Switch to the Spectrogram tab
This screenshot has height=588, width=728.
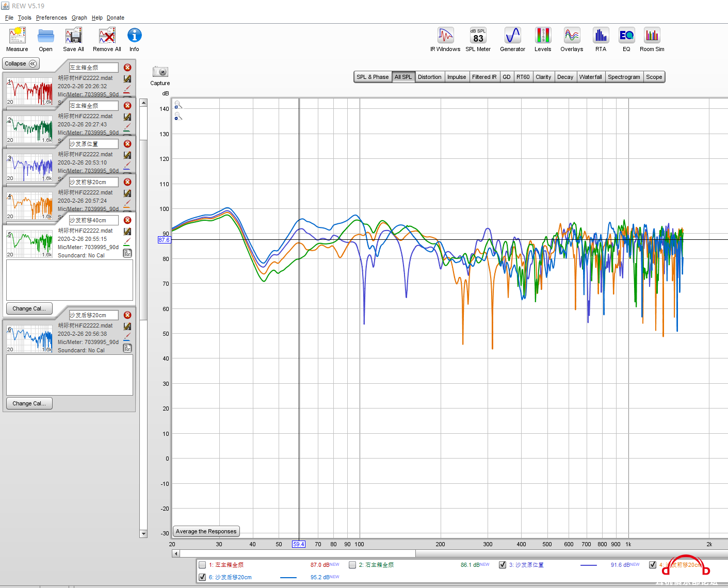tap(624, 77)
